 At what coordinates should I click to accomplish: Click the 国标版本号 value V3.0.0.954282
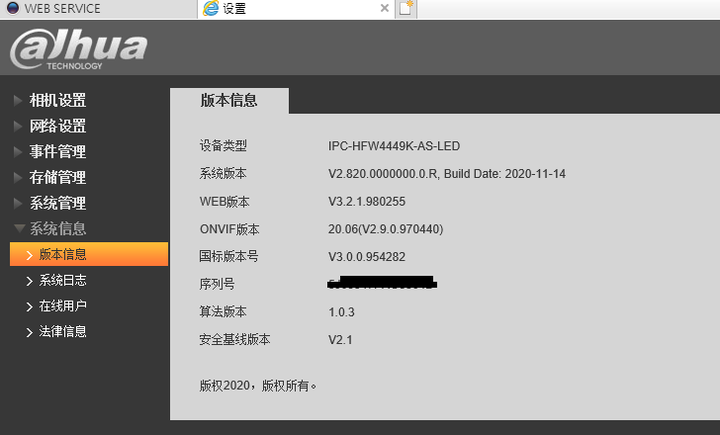coord(367,257)
